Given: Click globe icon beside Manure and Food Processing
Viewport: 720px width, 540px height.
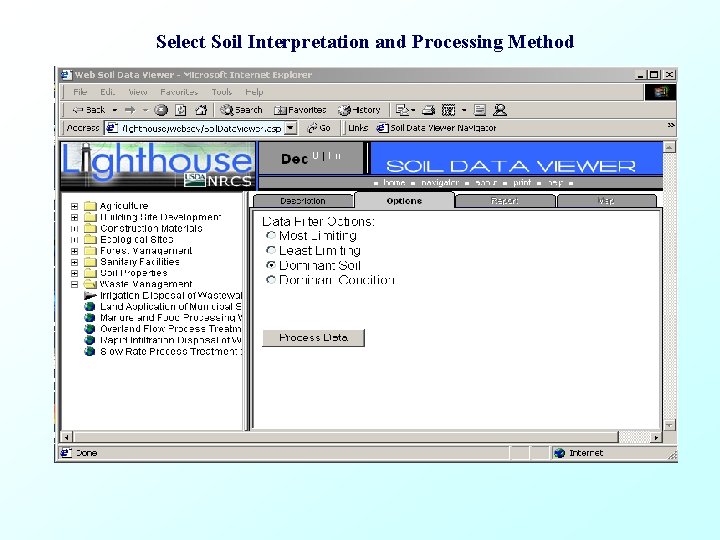Looking at the screenshot, I should point(90,317).
